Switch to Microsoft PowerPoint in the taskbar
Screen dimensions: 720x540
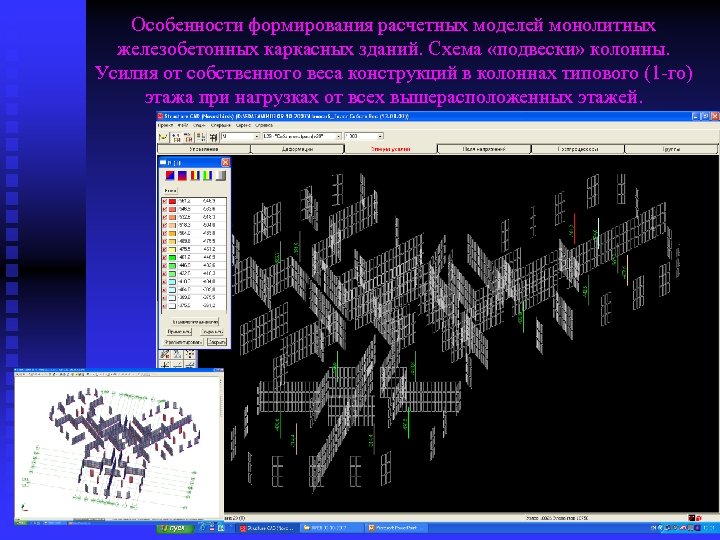(395, 529)
